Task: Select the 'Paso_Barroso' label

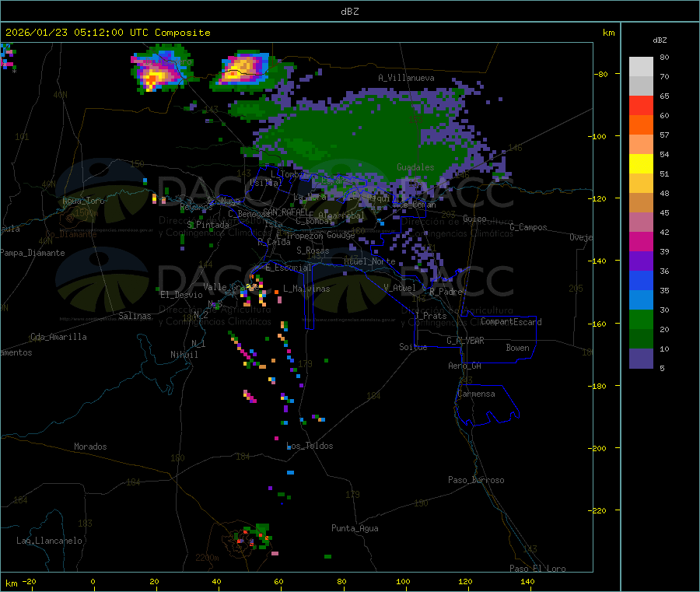Action: [x=476, y=480]
